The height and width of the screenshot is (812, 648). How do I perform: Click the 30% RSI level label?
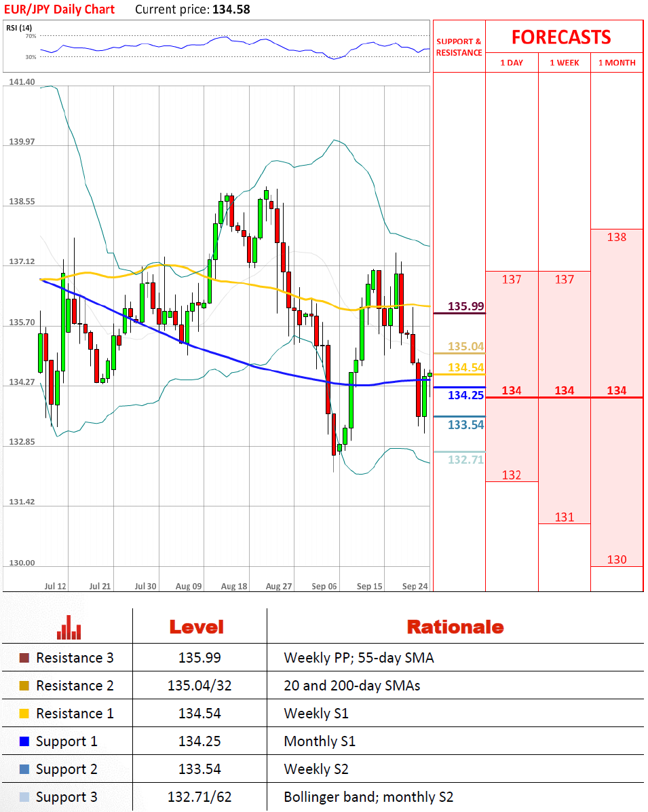(x=31, y=57)
